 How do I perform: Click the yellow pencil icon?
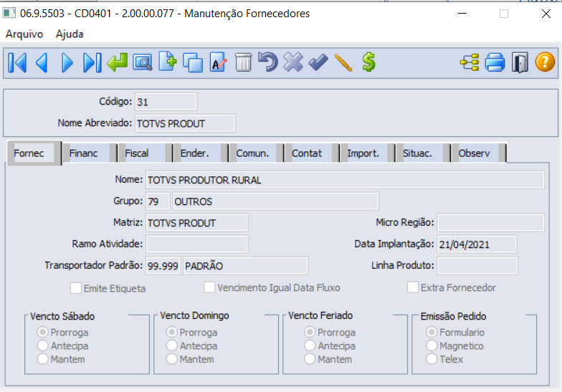(343, 63)
